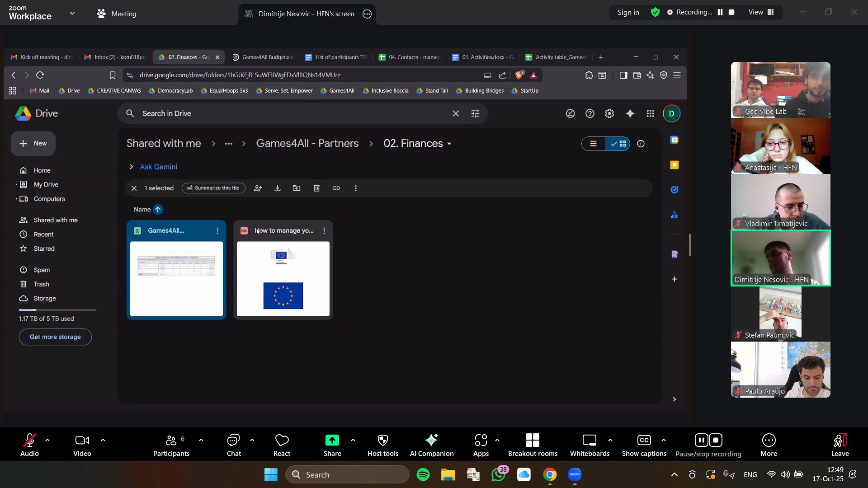This screenshot has width=868, height=488.
Task: Leave the Zoom meeting
Action: click(x=840, y=445)
